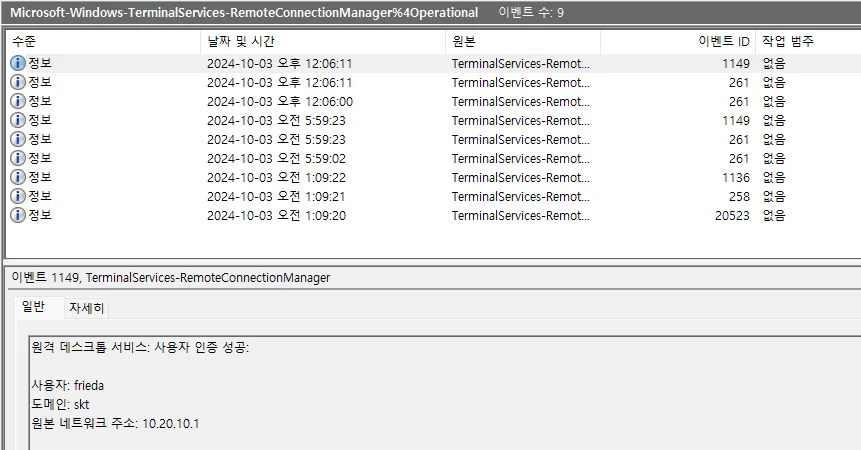Click the log title Microsoft-Windows-TerminalServices-RemoteConnectionManager%4Operational

pyautogui.click(x=244, y=13)
